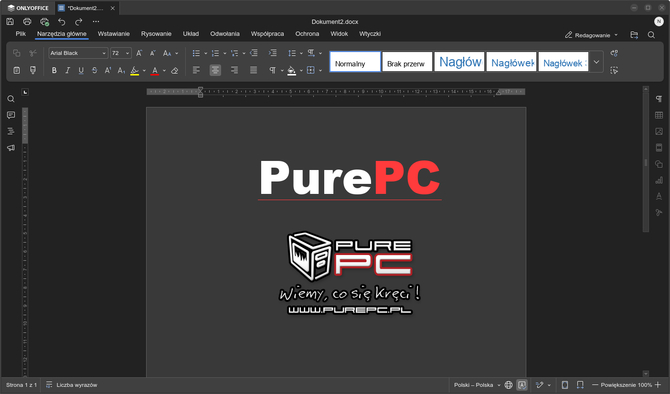
Task: Justify paragraph text
Action: pos(253,70)
